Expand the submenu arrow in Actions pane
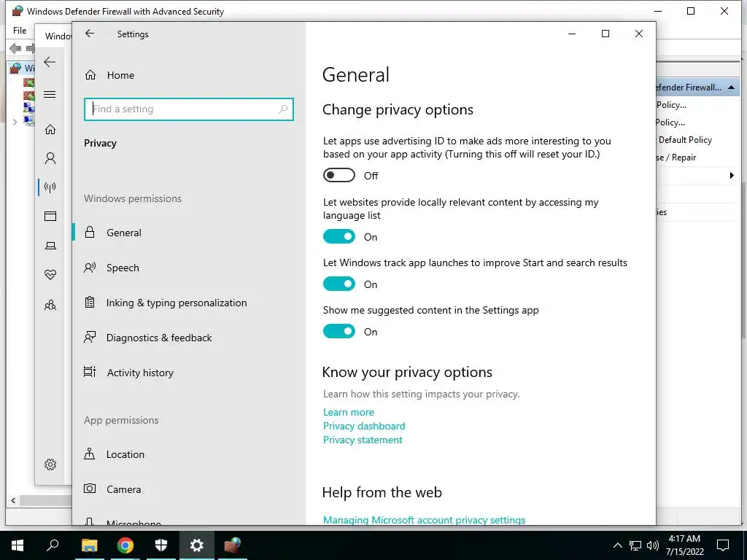The height and width of the screenshot is (560, 747). point(731,175)
